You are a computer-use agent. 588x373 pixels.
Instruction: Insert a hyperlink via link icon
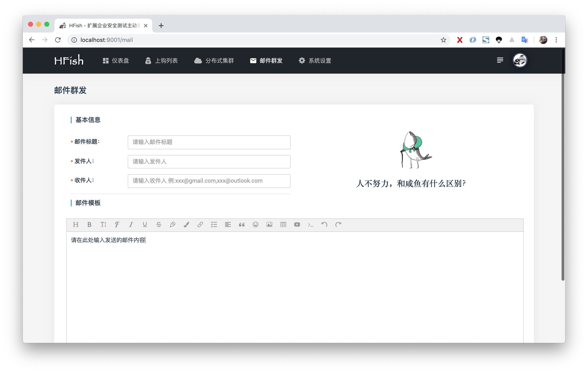click(200, 225)
